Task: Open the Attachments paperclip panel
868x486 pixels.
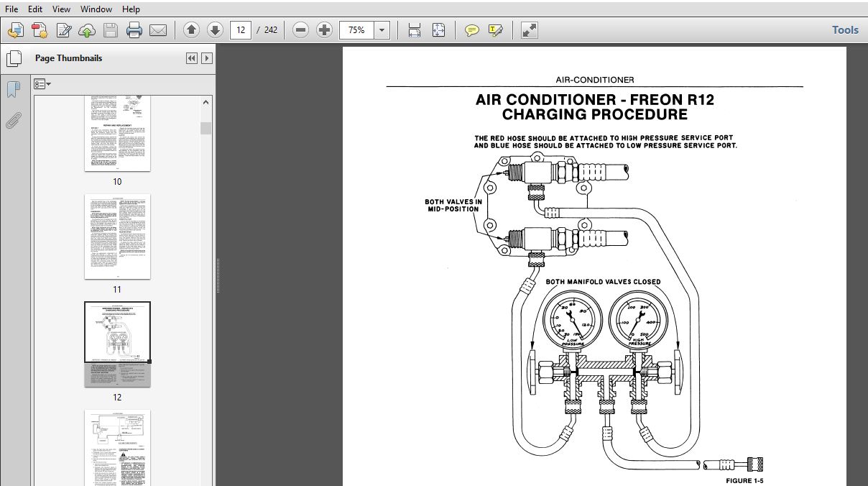Action: 13,120
